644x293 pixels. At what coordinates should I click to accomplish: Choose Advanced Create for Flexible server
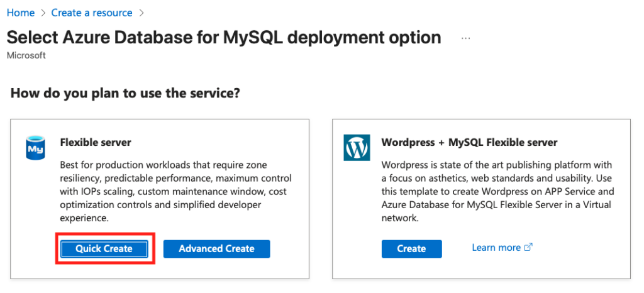coord(216,249)
